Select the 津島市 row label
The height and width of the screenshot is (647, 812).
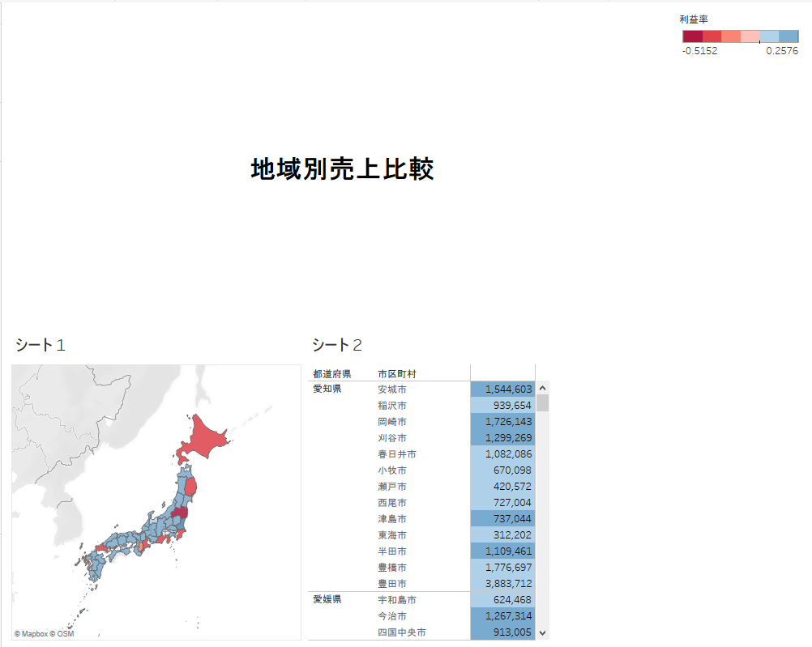tap(392, 518)
